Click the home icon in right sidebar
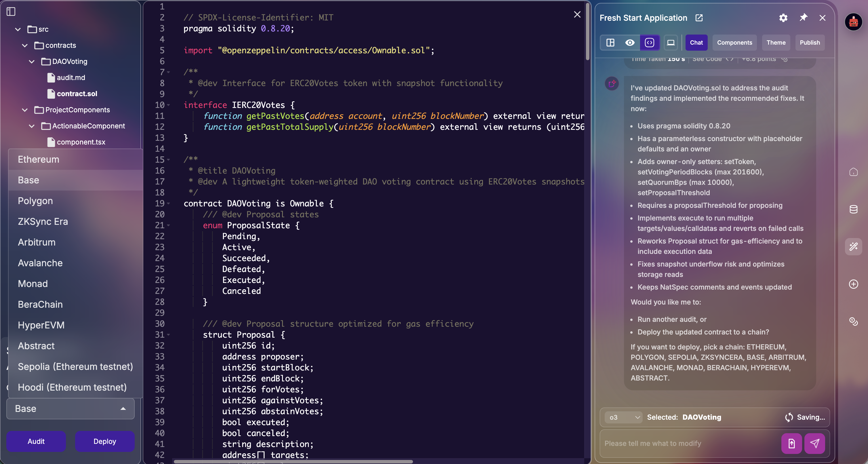The width and height of the screenshot is (868, 464). pyautogui.click(x=853, y=172)
